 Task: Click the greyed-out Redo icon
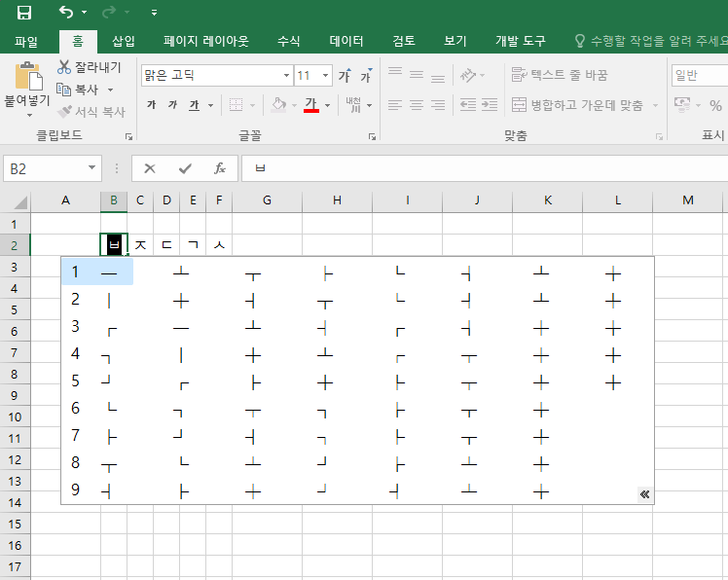tap(108, 12)
